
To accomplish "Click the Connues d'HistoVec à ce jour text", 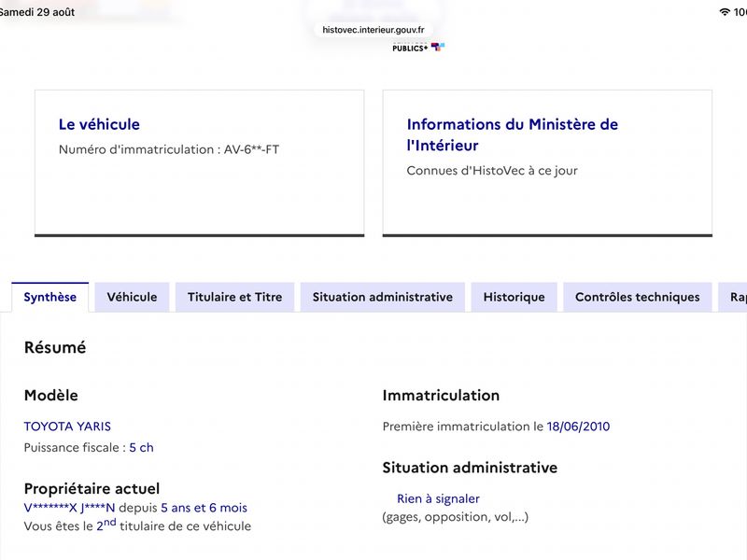I will pos(492,171).
